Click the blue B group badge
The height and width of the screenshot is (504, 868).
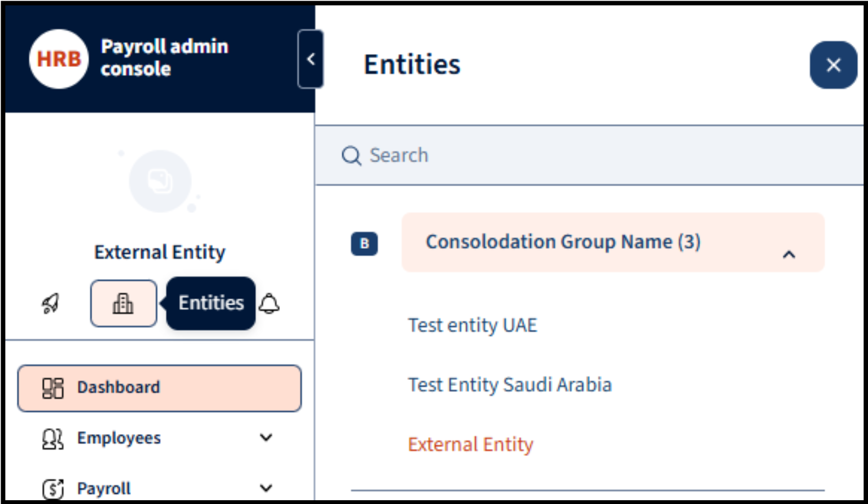click(x=364, y=243)
